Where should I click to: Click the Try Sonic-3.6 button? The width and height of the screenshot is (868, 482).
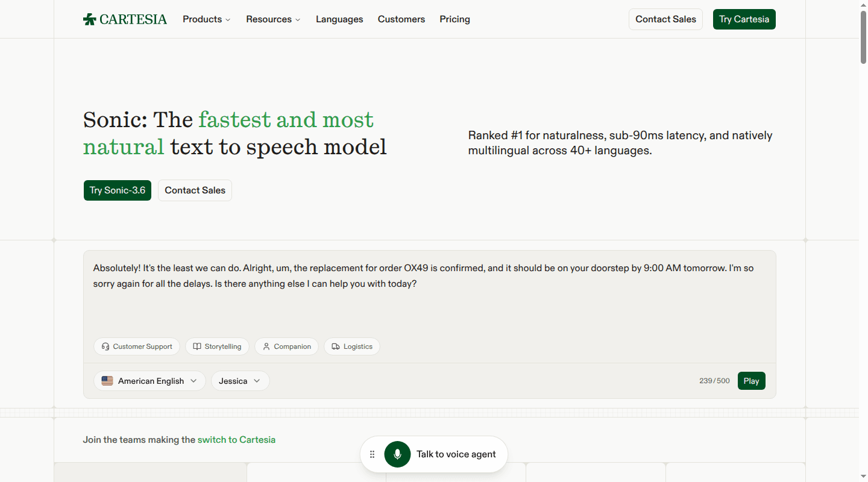tap(118, 190)
